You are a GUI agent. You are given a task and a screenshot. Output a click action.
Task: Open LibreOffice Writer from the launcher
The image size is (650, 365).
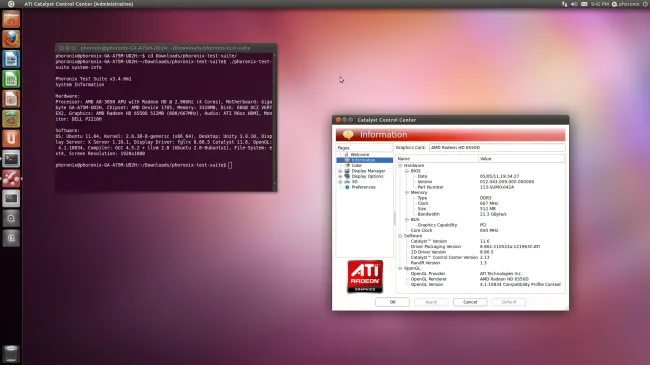(x=11, y=59)
